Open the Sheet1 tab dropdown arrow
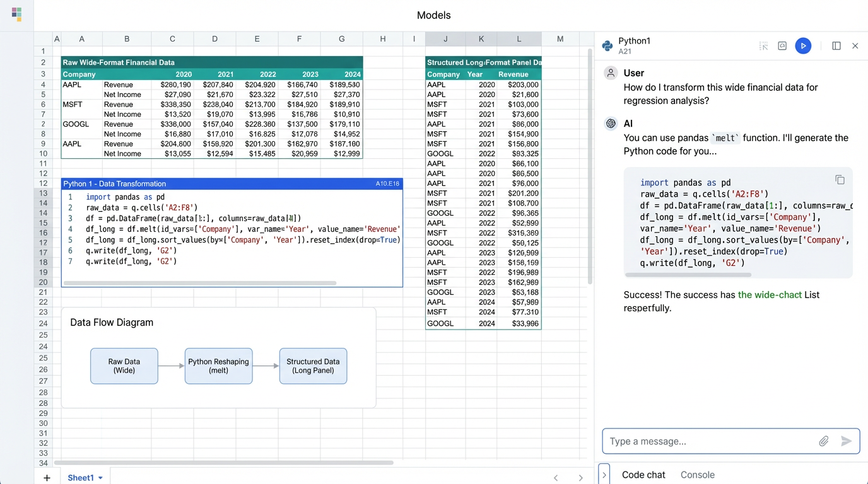This screenshot has width=868, height=484. tap(100, 478)
